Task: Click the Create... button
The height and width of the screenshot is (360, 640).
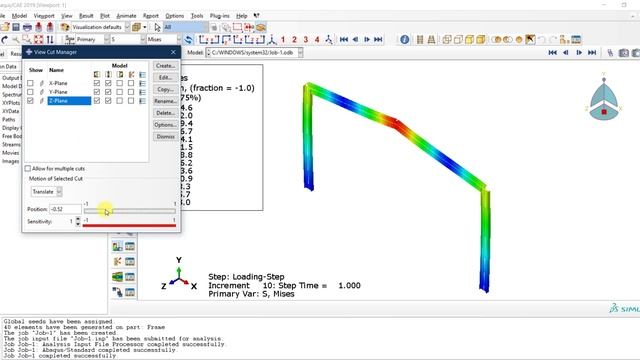Action: coord(166,66)
